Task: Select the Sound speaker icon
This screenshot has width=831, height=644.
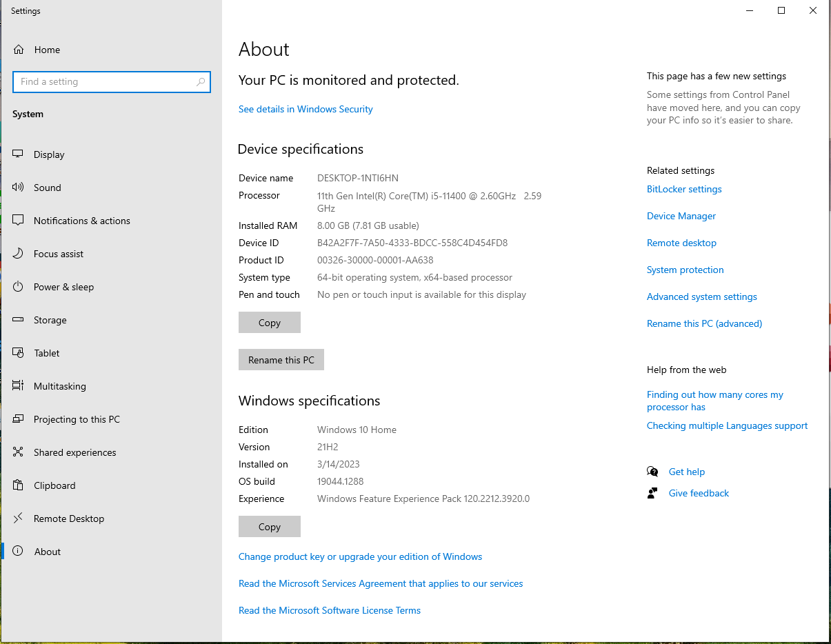Action: [x=19, y=188]
